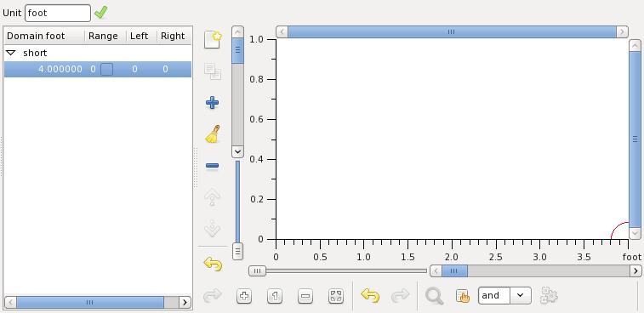Click the 'Domain foot' column header

point(44,36)
